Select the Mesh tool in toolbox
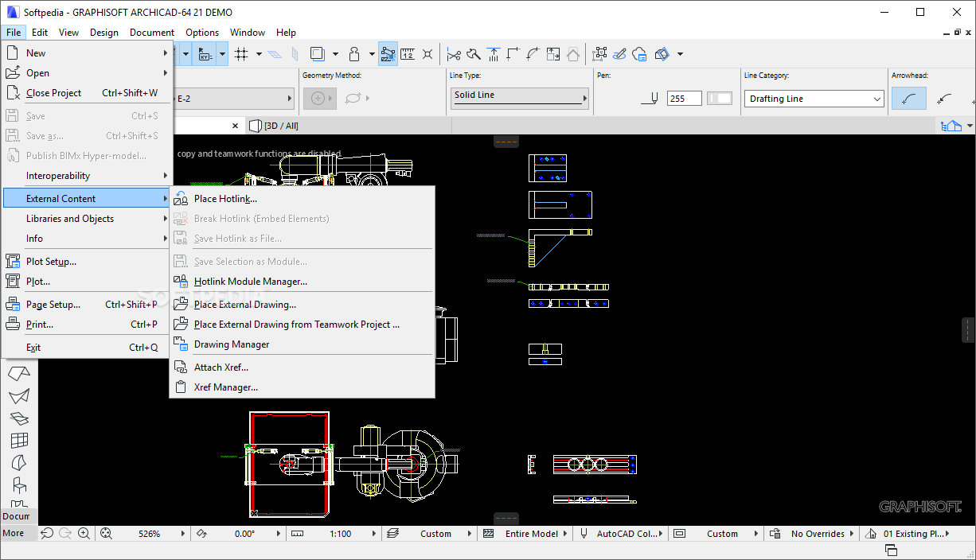This screenshot has height=560, width=976. pos(19,418)
